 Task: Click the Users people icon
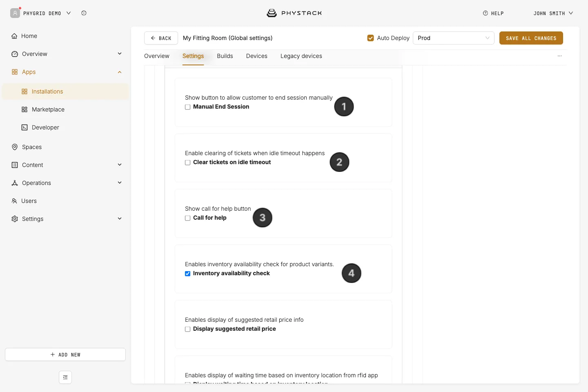[x=14, y=201]
